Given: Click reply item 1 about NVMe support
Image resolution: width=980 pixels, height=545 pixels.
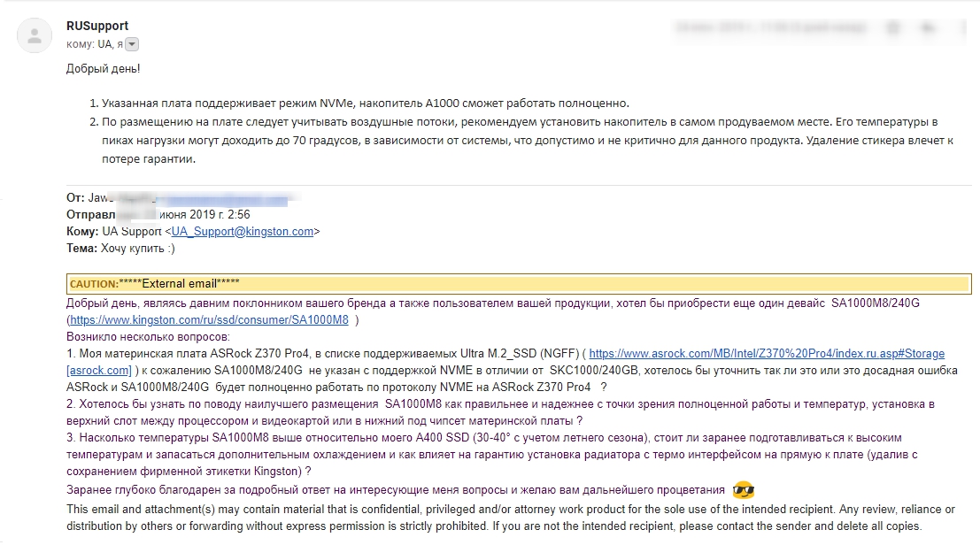Looking at the screenshot, I should [366, 104].
